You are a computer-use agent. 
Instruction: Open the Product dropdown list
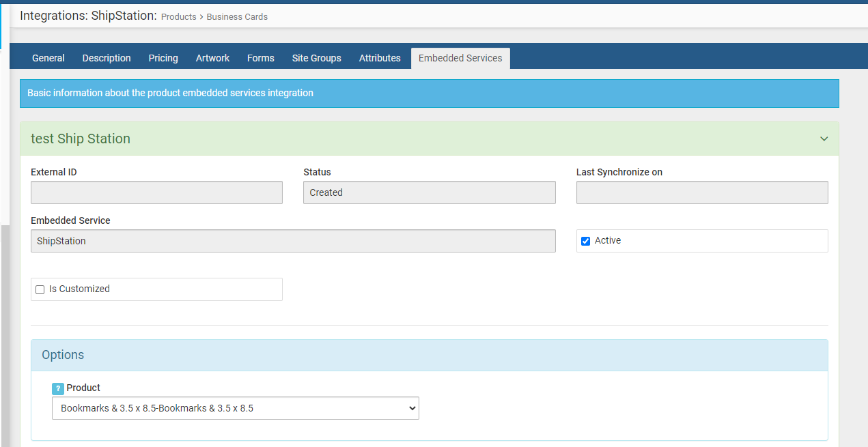coord(236,408)
